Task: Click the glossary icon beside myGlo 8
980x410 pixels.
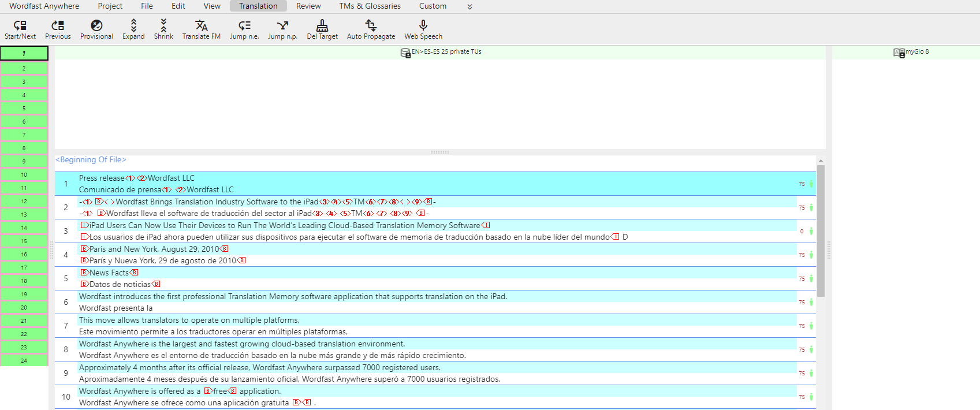Action: click(x=899, y=53)
